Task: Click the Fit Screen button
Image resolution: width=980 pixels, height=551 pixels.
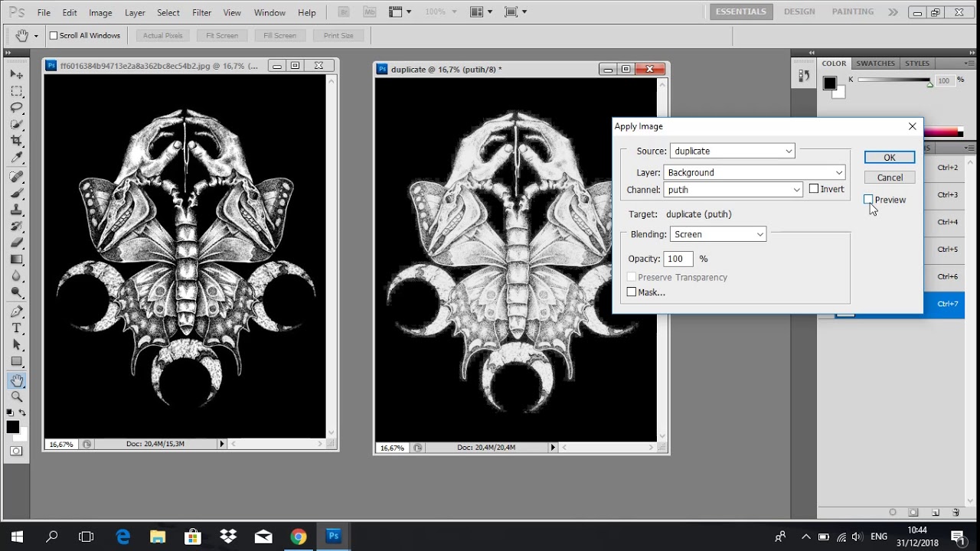Action: point(222,35)
